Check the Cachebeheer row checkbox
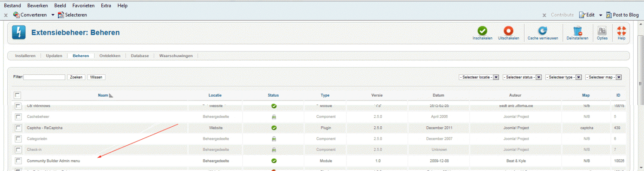Viewport: 644px width, 171px height. click(x=18, y=116)
